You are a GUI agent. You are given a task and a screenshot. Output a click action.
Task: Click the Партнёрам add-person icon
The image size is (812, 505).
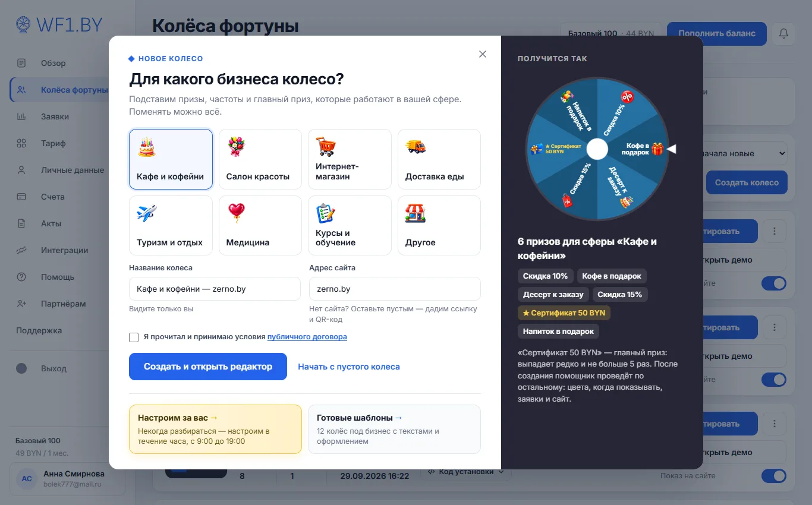coord(21,304)
